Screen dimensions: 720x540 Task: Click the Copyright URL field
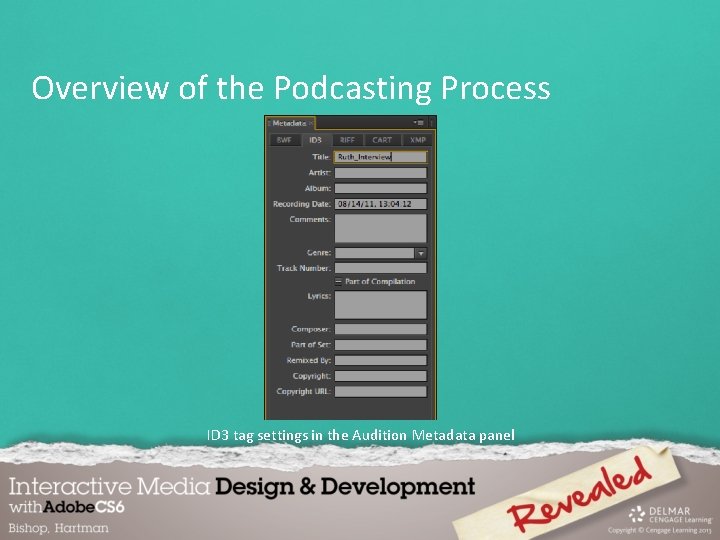tap(380, 392)
